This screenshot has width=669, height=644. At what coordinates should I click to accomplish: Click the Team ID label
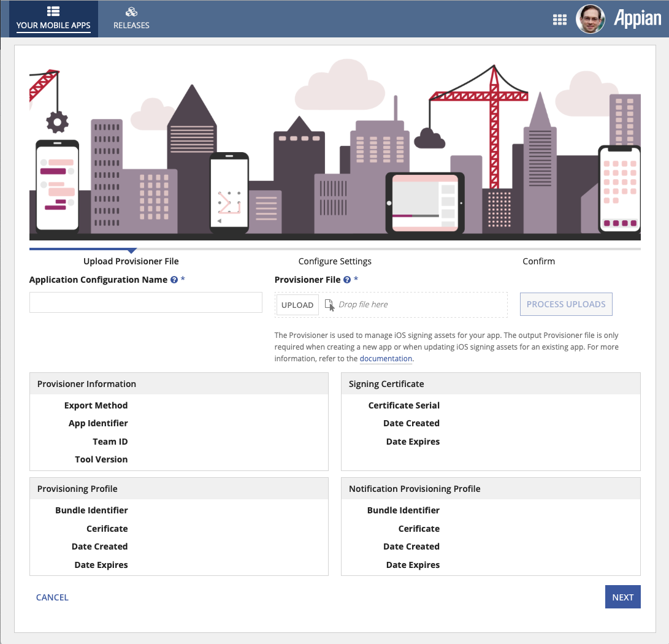pyautogui.click(x=110, y=442)
